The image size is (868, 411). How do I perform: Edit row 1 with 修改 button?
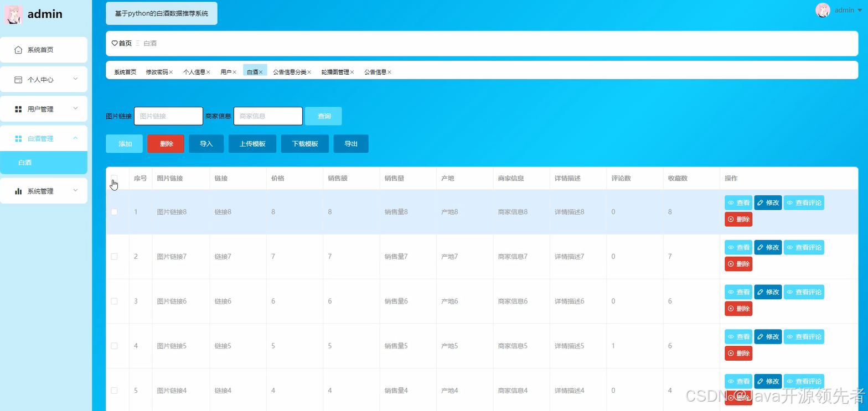768,203
